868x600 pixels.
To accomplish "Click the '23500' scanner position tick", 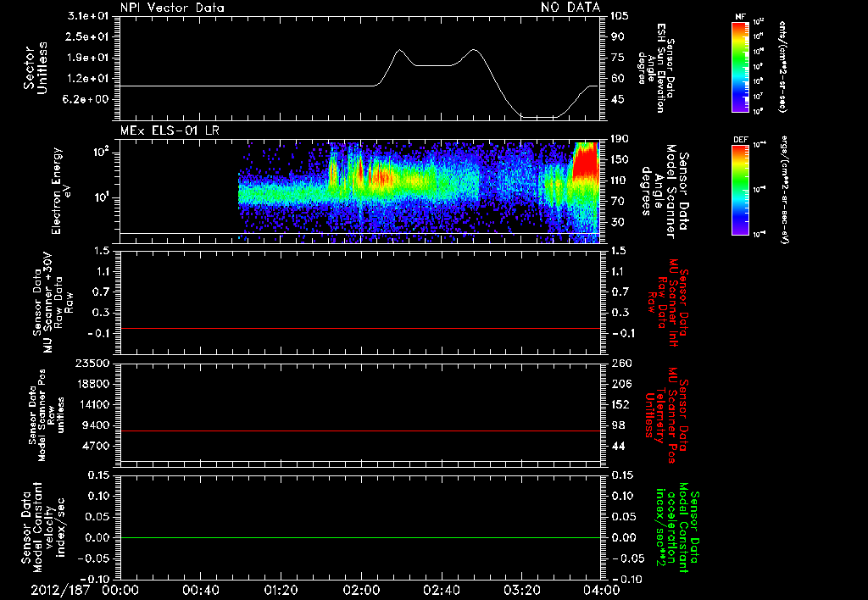I will (x=93, y=363).
